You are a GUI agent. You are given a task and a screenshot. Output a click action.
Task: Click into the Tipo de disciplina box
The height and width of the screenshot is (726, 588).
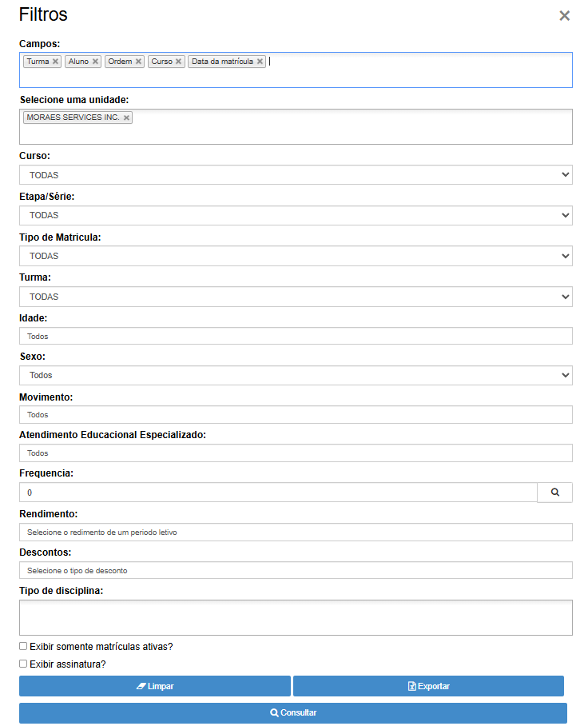click(296, 617)
